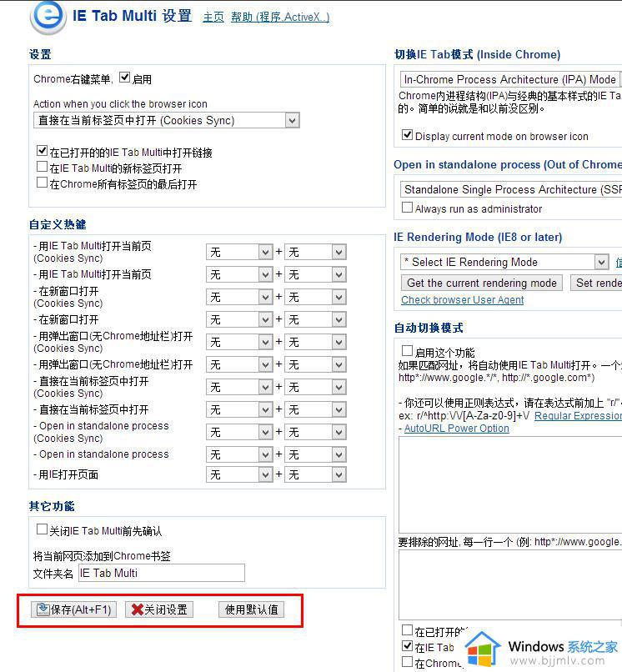Click the save disk icon on the 保存 button
The image size is (622, 672).
[43, 609]
